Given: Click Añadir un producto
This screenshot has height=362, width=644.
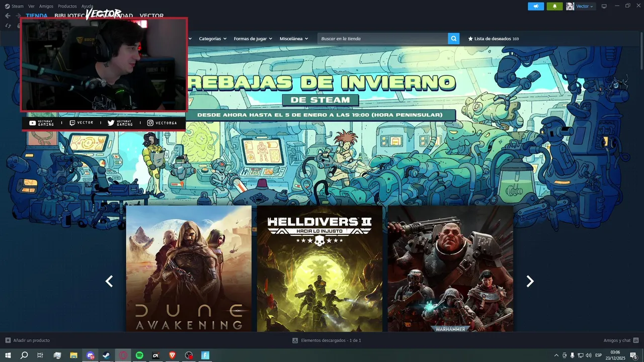Looking at the screenshot, I should point(28,340).
